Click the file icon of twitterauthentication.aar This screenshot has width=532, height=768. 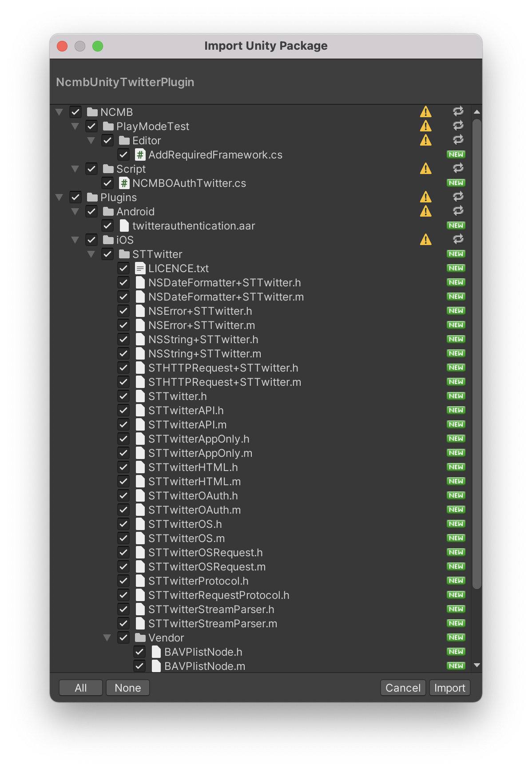[124, 226]
